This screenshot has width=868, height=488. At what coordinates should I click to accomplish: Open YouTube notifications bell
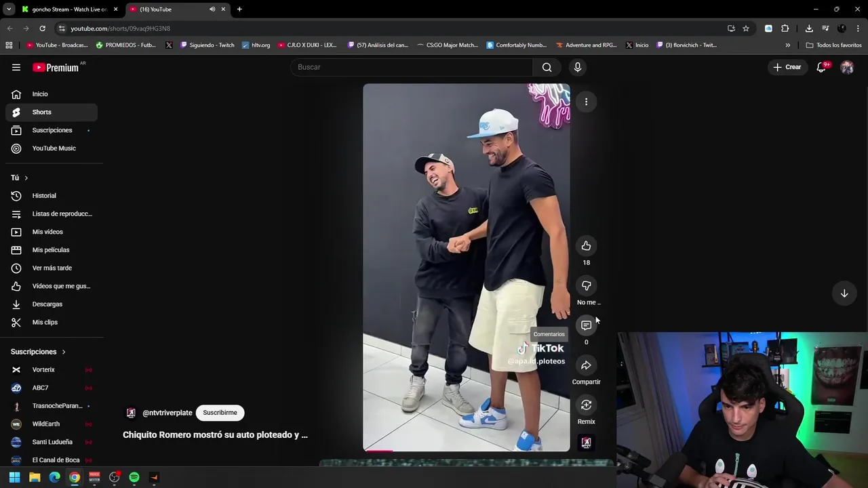[821, 67]
